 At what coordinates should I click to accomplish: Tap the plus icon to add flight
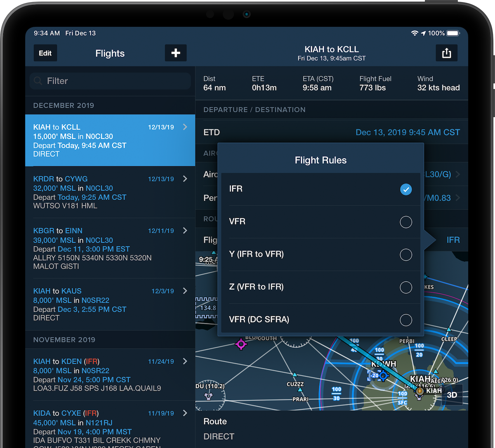[176, 53]
